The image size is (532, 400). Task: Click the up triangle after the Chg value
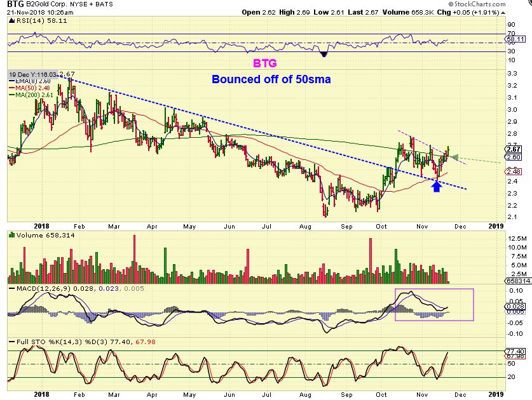tap(503, 13)
